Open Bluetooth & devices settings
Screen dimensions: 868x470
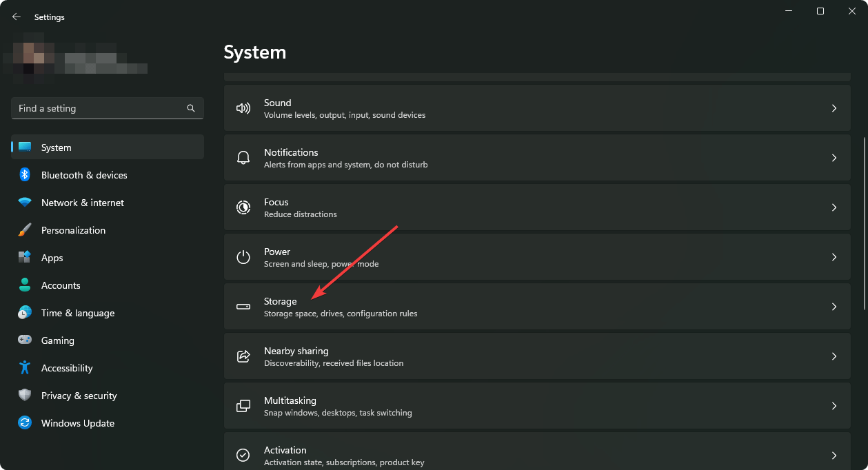pyautogui.click(x=108, y=175)
